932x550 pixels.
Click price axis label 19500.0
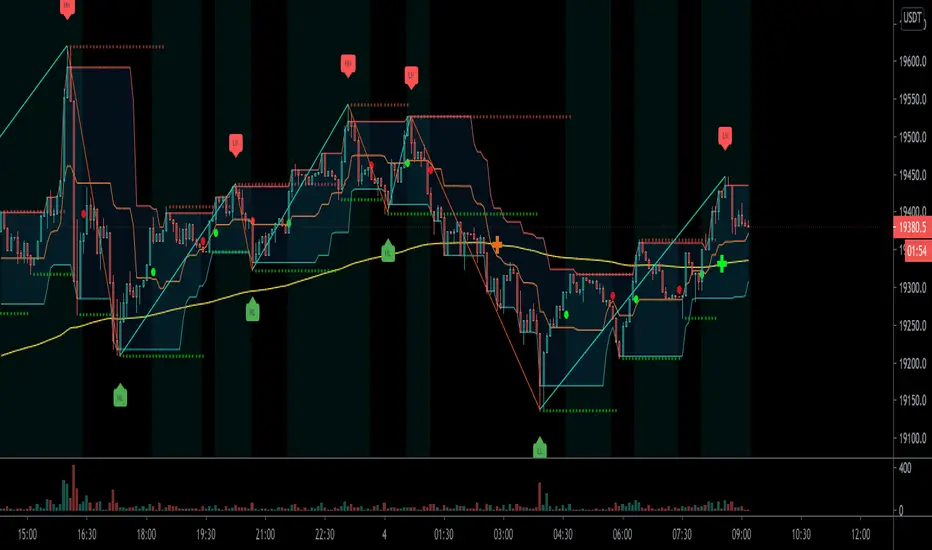click(912, 137)
